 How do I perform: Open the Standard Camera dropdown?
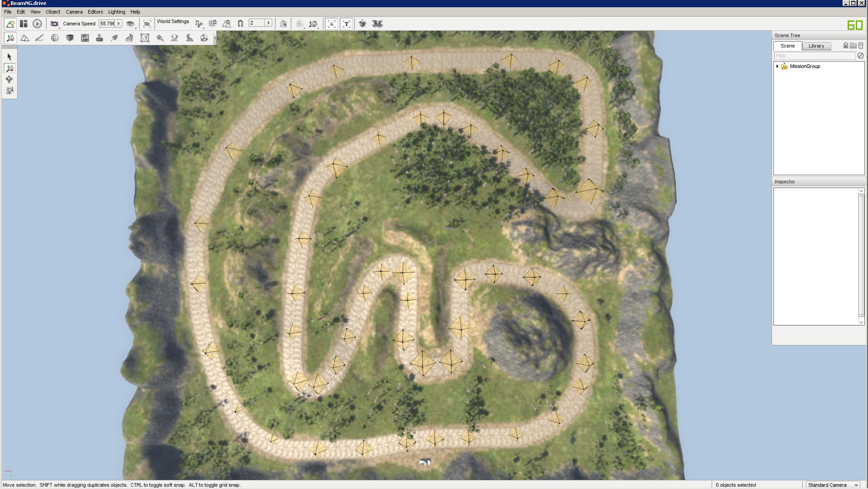pos(833,485)
